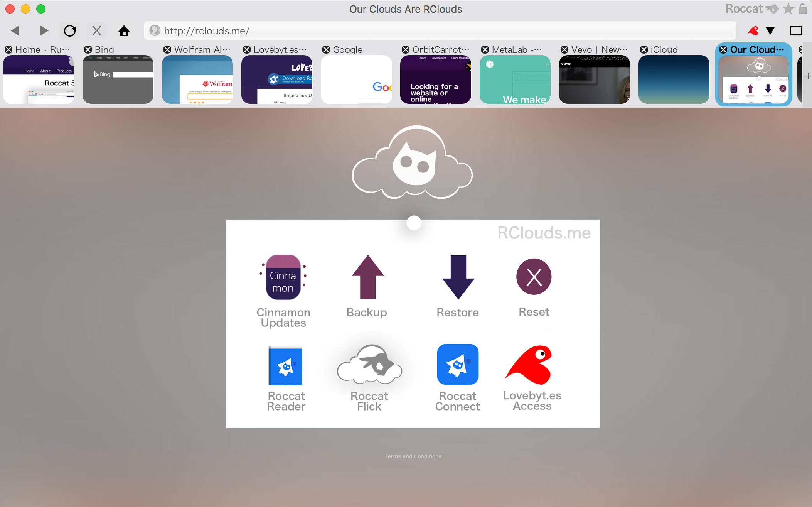Close the Home Ru... tab

coord(8,50)
